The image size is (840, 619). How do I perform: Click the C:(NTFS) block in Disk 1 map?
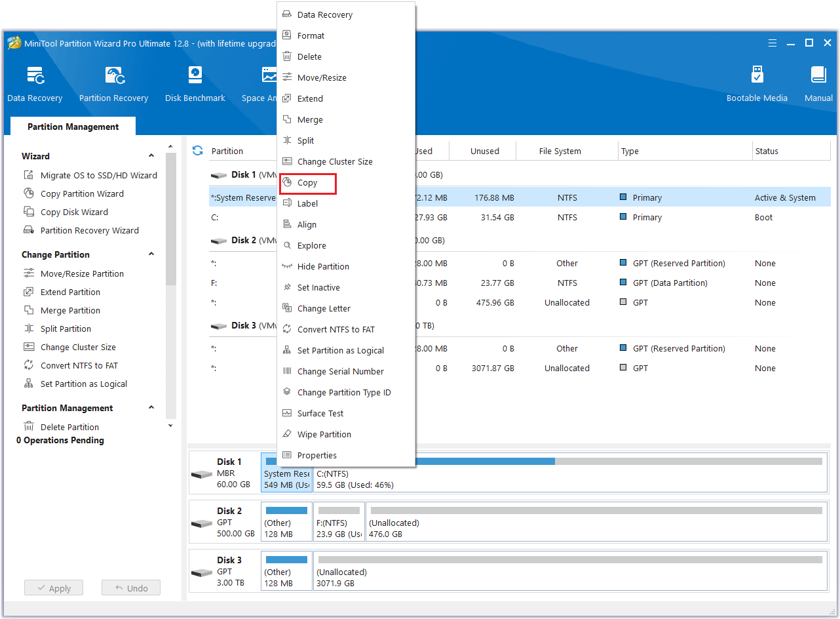tap(569, 472)
